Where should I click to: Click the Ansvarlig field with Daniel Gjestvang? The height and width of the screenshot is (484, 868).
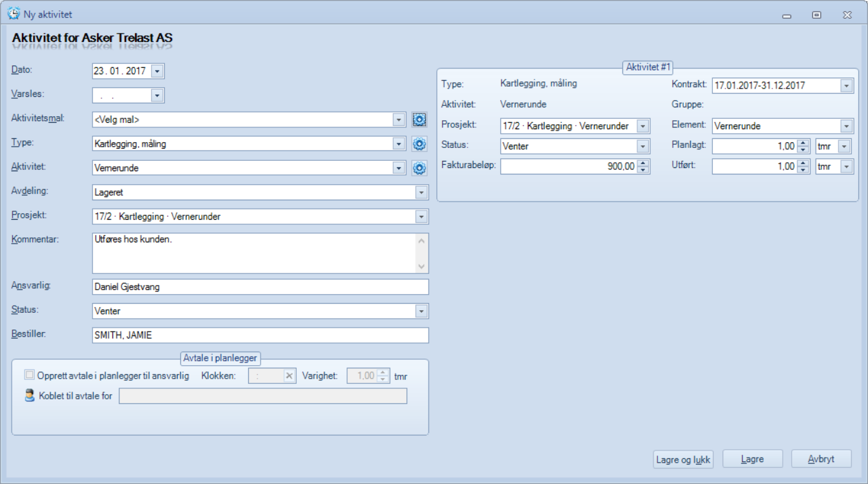coord(260,286)
